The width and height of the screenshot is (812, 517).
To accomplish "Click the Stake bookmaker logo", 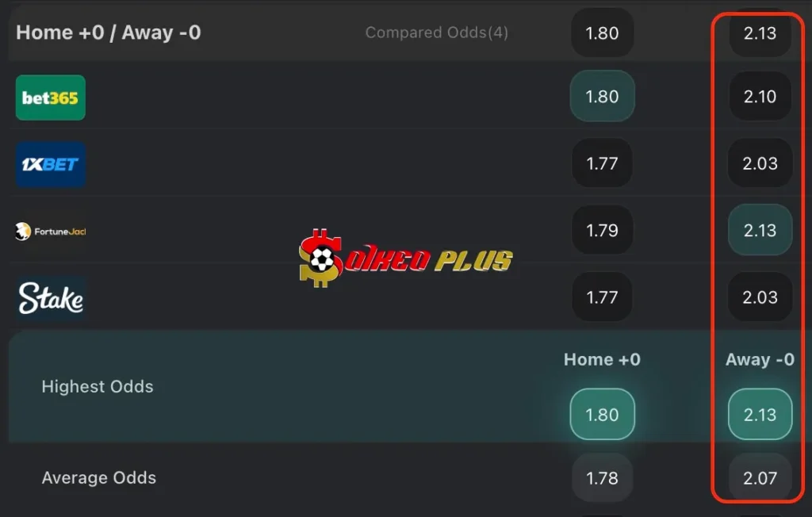I will [x=51, y=298].
